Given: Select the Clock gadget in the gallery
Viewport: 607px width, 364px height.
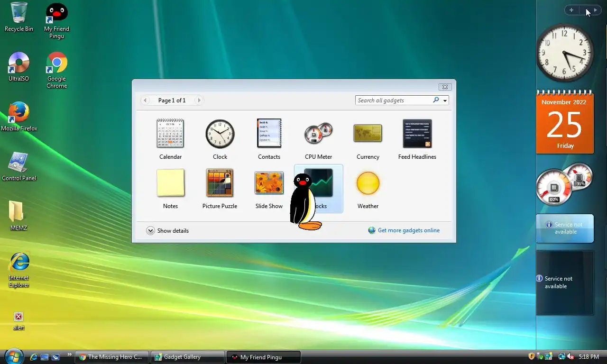Looking at the screenshot, I should [220, 139].
